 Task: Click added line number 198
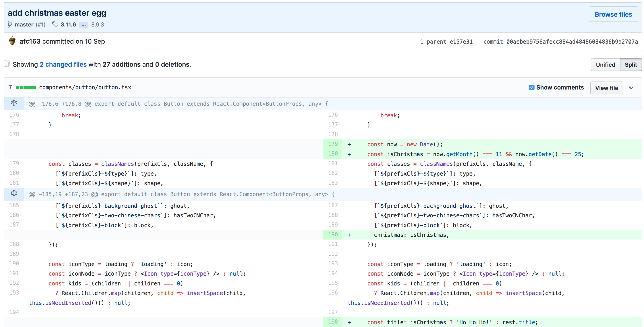[333, 322]
